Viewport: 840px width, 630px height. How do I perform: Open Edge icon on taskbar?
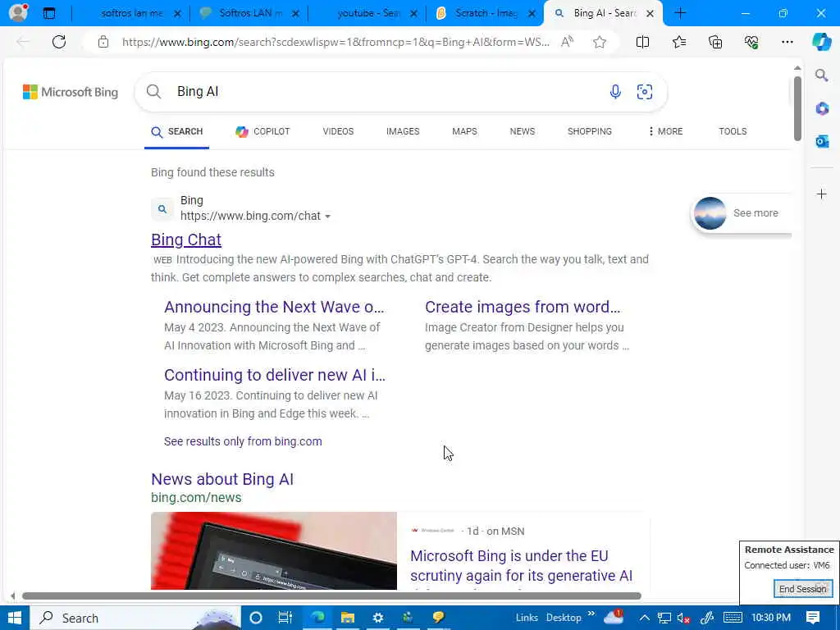click(317, 618)
